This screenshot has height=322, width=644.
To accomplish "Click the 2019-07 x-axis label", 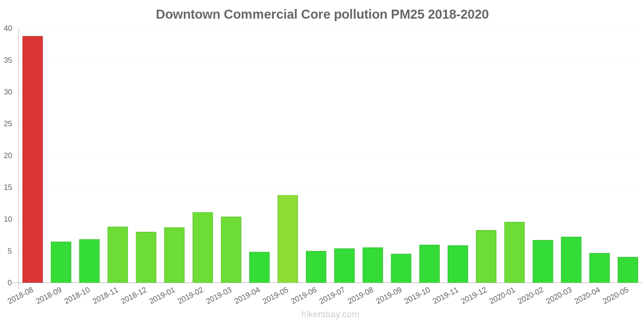I will 332,296.
